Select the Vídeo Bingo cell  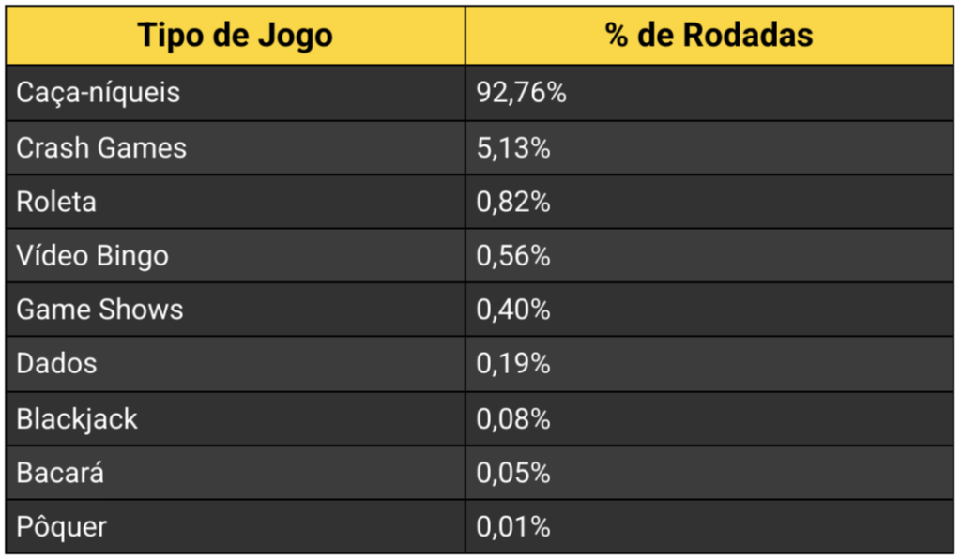point(93,256)
